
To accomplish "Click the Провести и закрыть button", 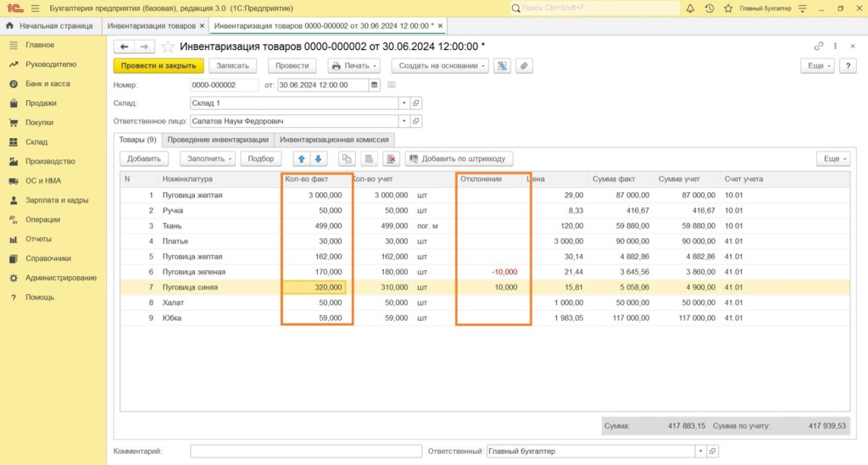I will click(x=159, y=65).
